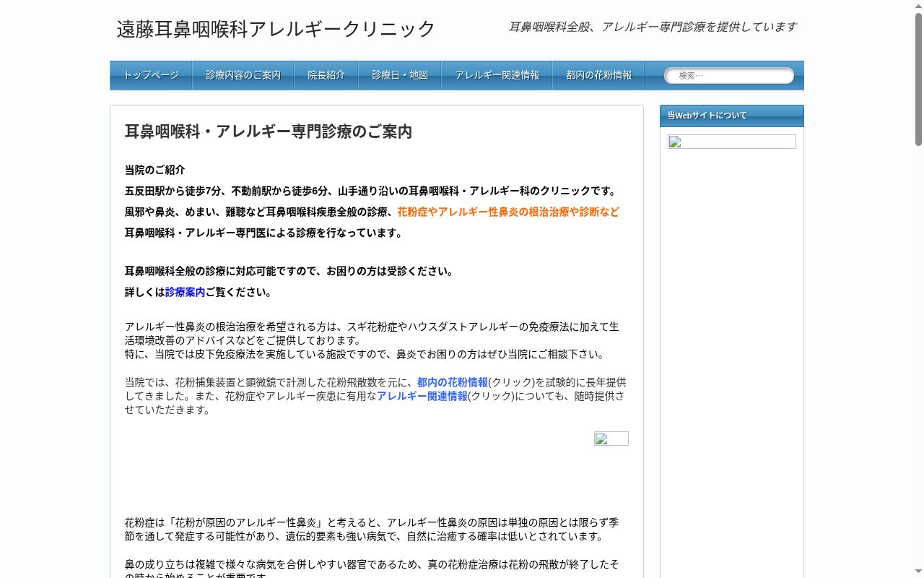Click the 当Webサイトについて sidebar header
This screenshot has height=578, width=924.
(x=732, y=116)
